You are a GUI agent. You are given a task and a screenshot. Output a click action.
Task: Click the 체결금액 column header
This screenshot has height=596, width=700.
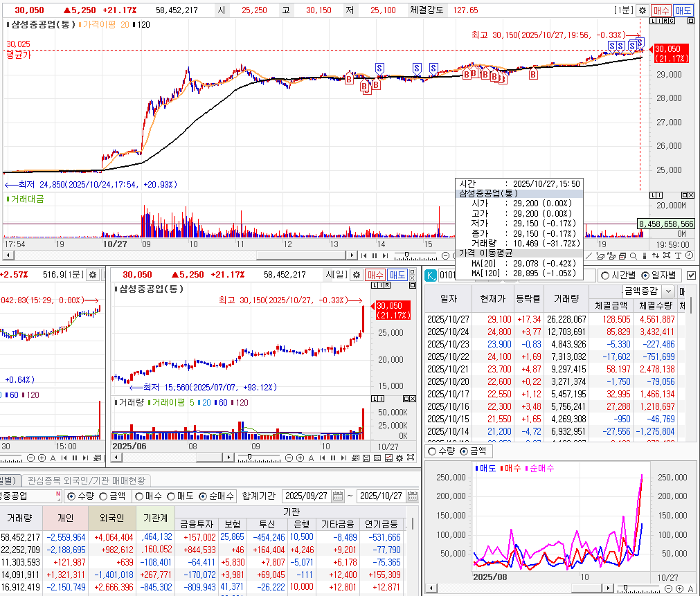[611, 305]
